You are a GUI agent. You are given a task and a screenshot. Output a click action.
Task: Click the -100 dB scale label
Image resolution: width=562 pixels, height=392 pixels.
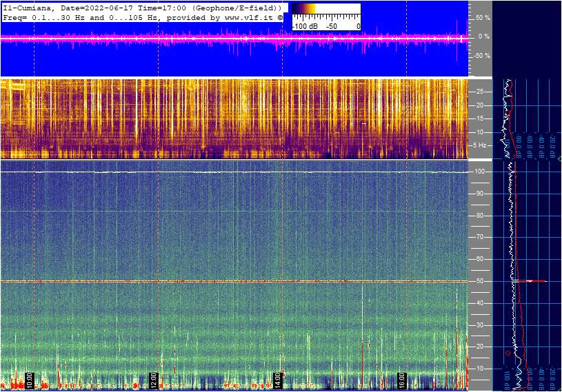304,26
